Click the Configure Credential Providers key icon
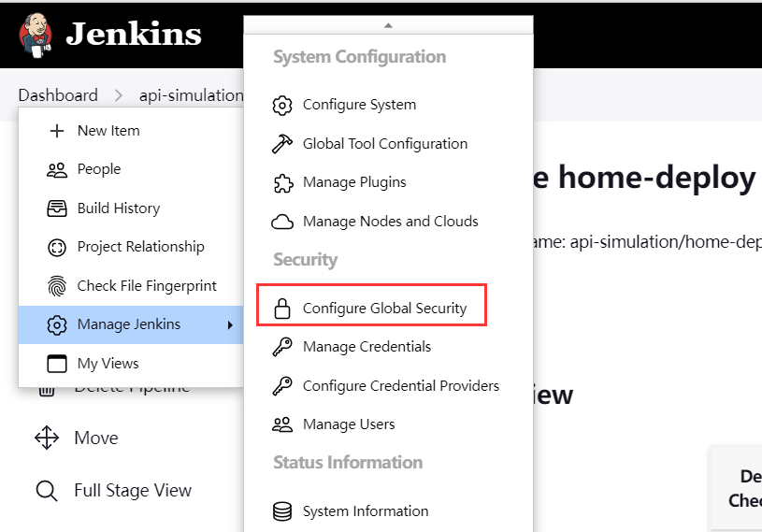The height and width of the screenshot is (532, 762). pyautogui.click(x=282, y=386)
